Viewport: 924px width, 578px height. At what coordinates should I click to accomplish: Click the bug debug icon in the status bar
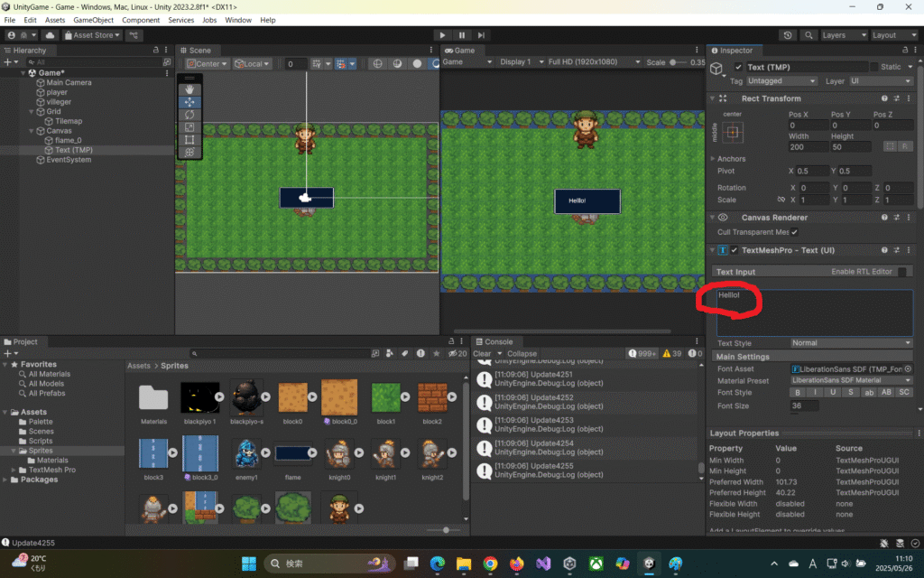[x=884, y=543]
